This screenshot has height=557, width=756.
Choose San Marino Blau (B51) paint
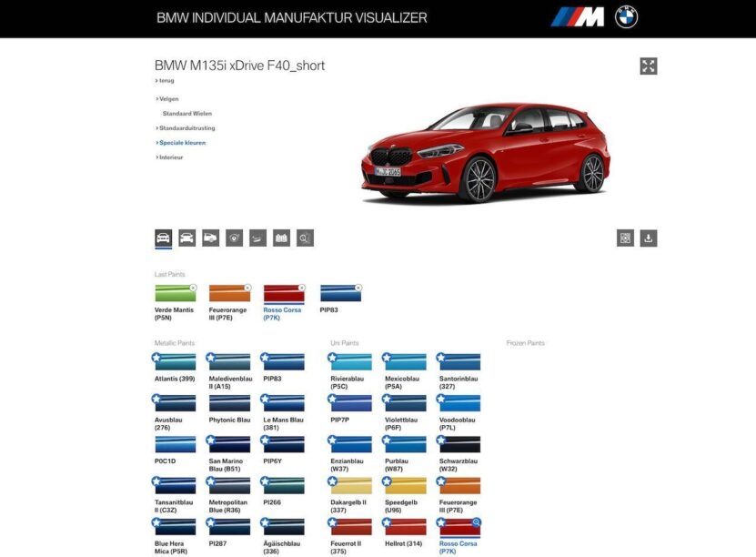coord(230,444)
